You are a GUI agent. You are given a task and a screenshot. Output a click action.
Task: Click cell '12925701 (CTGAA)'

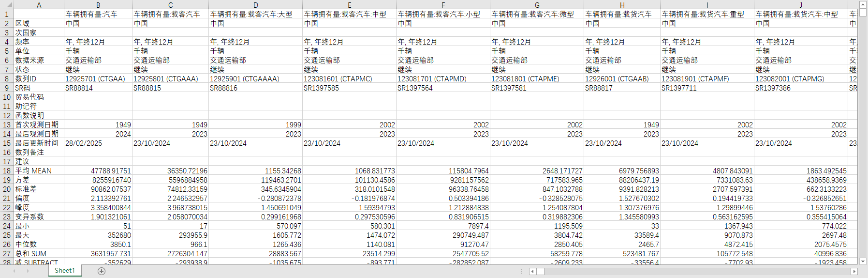coord(98,78)
